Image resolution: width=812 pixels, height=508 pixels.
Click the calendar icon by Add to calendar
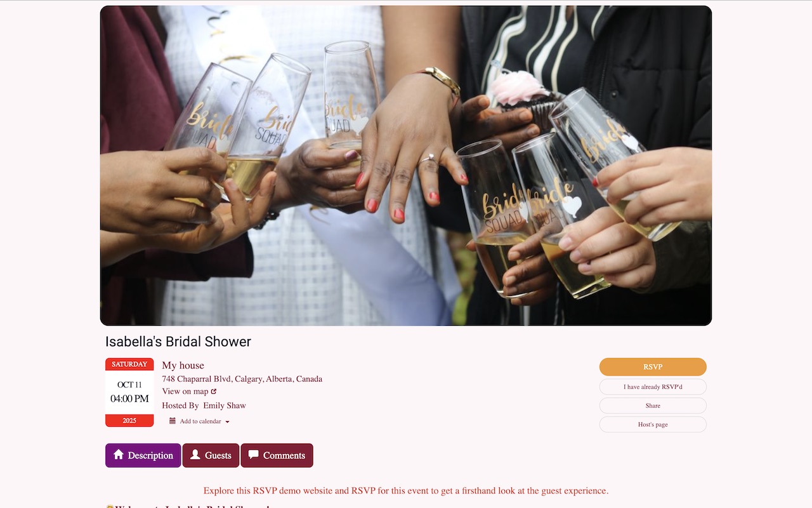point(173,421)
